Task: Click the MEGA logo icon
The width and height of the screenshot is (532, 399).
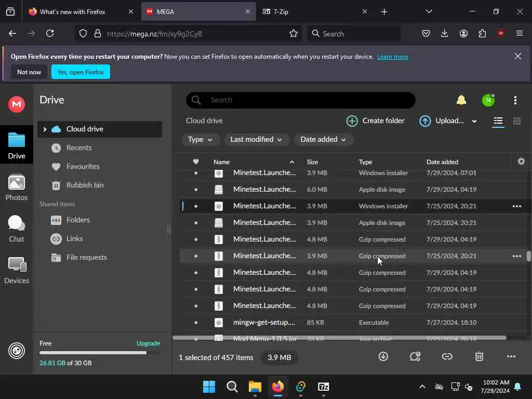Action: (x=17, y=104)
